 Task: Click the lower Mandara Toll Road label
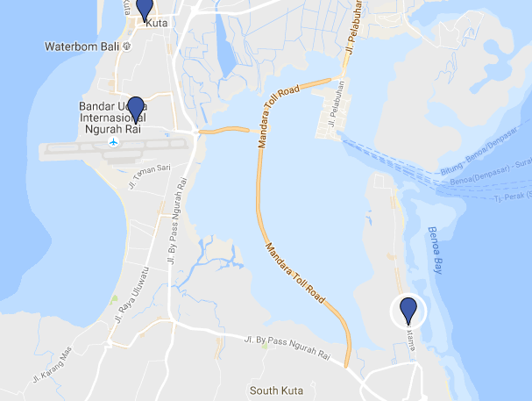click(294, 272)
